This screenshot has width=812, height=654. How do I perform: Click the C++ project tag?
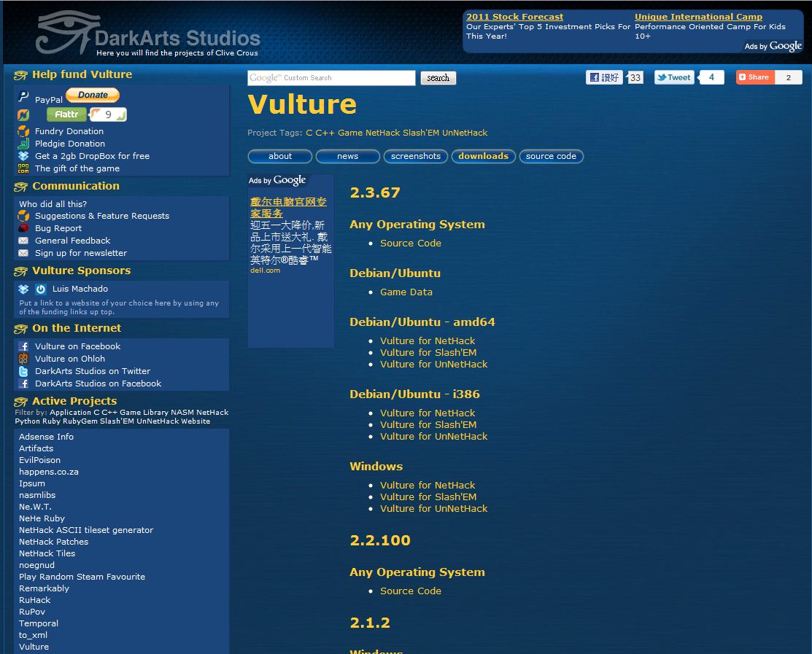click(325, 133)
